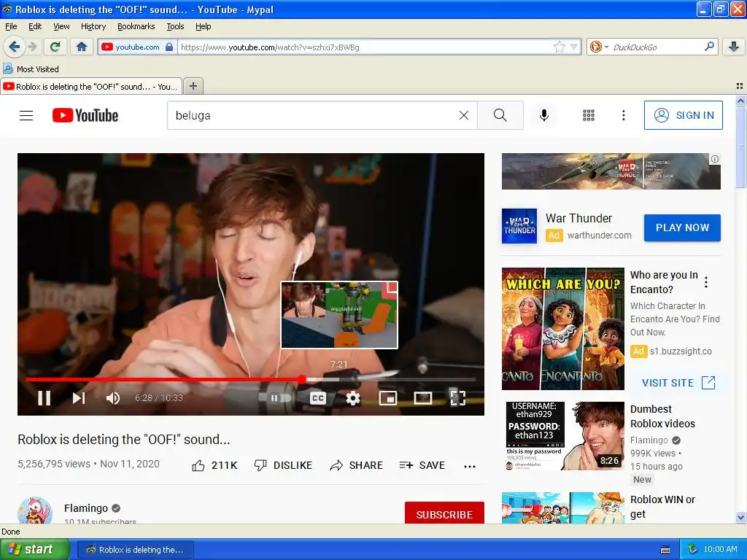Sign in to YouTube
Screen dimensions: 747x560
tap(683, 115)
